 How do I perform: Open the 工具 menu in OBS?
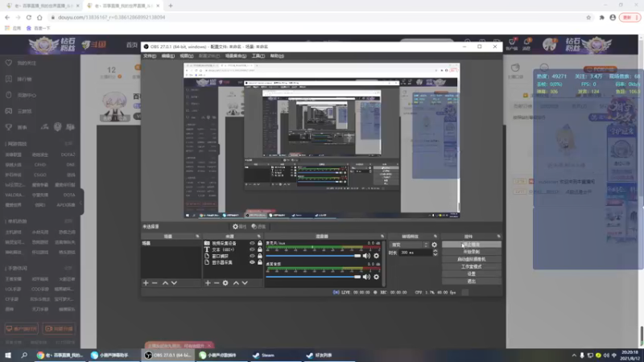258,56
